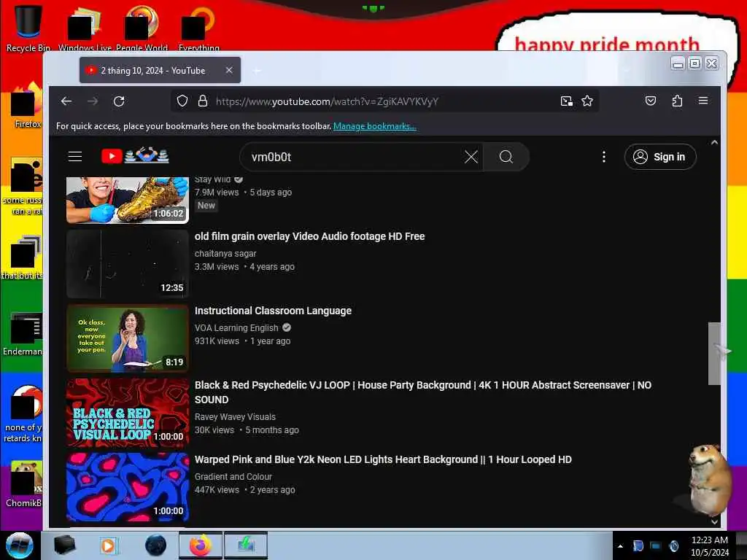
Task: Click the page scrollbar thumb
Action: click(x=713, y=354)
